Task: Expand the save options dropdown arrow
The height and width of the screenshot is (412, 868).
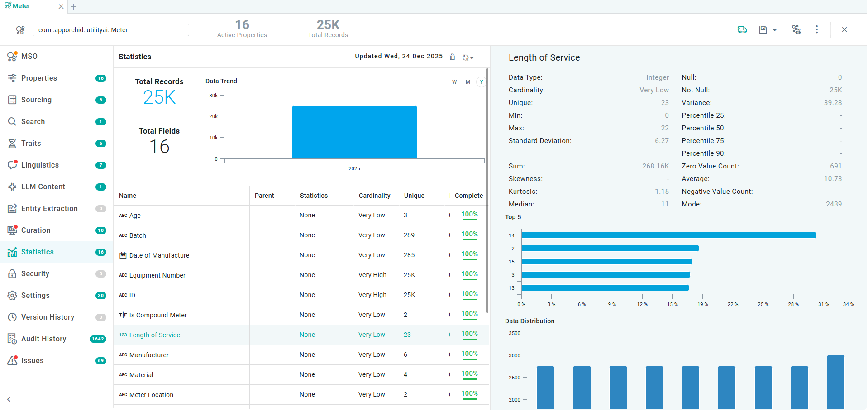Action: (x=775, y=30)
